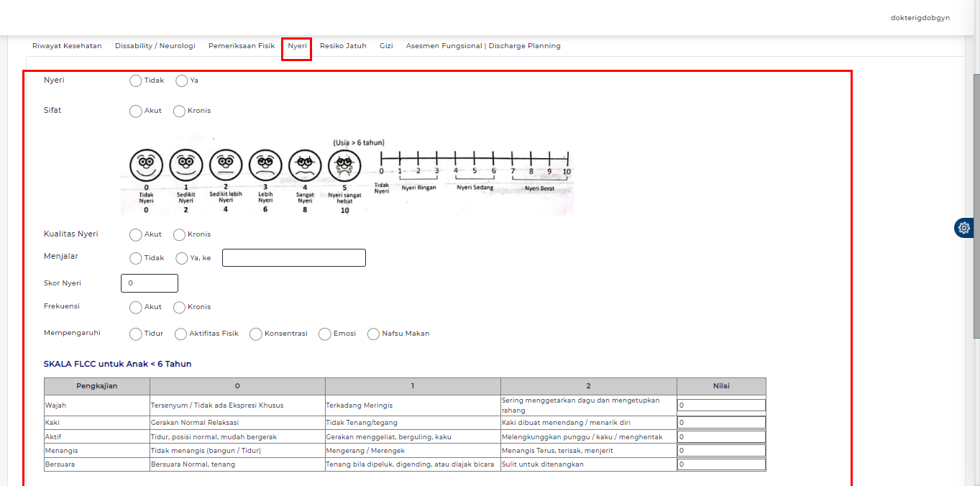Open the Gizi tab

point(385,45)
